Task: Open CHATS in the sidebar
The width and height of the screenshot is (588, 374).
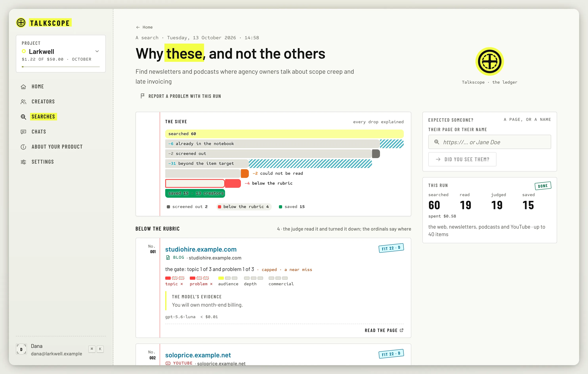Action: 39,132
